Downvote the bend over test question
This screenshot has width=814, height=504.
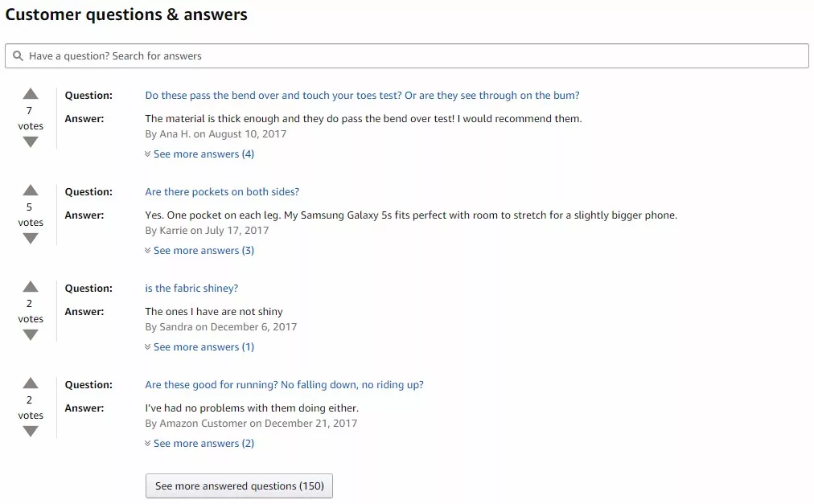pyautogui.click(x=31, y=141)
